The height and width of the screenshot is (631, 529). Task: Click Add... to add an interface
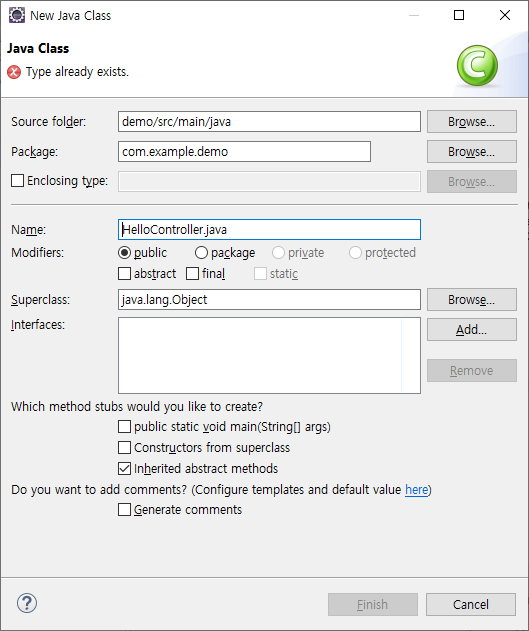(472, 330)
